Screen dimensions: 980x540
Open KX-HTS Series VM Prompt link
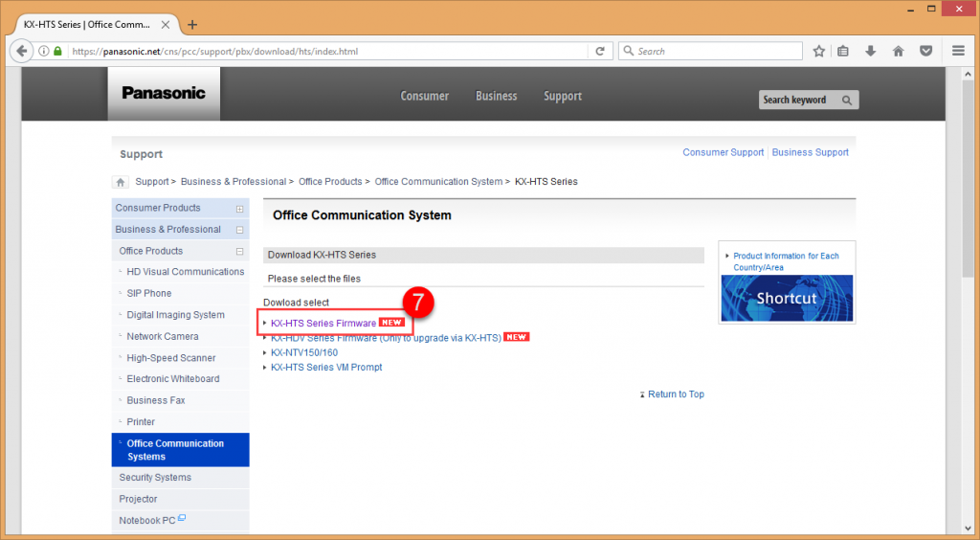[x=326, y=368]
